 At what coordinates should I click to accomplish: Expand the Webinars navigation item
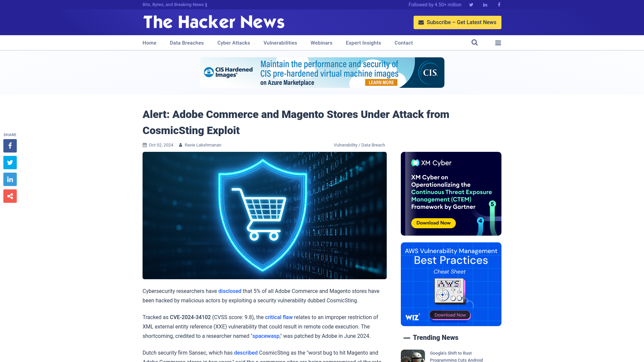(x=321, y=43)
